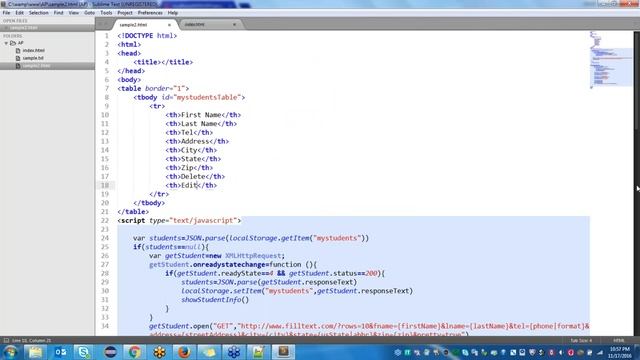Screen dimensions: 640x360
Task: Click the var students=JSON.parse line
Action: tap(251, 238)
